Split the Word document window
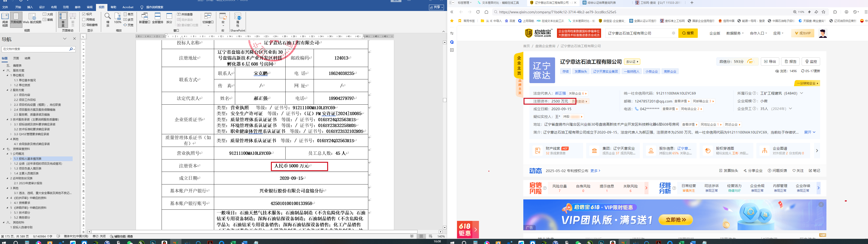 [169, 18]
